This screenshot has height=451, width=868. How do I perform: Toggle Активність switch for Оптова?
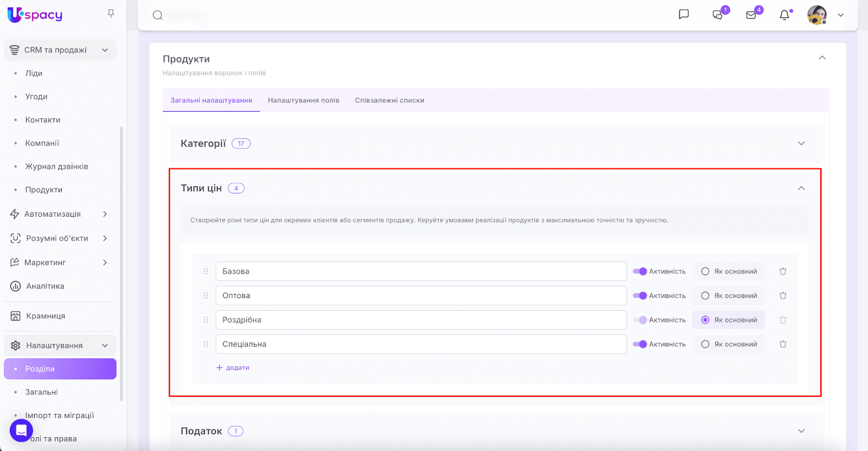click(x=640, y=296)
